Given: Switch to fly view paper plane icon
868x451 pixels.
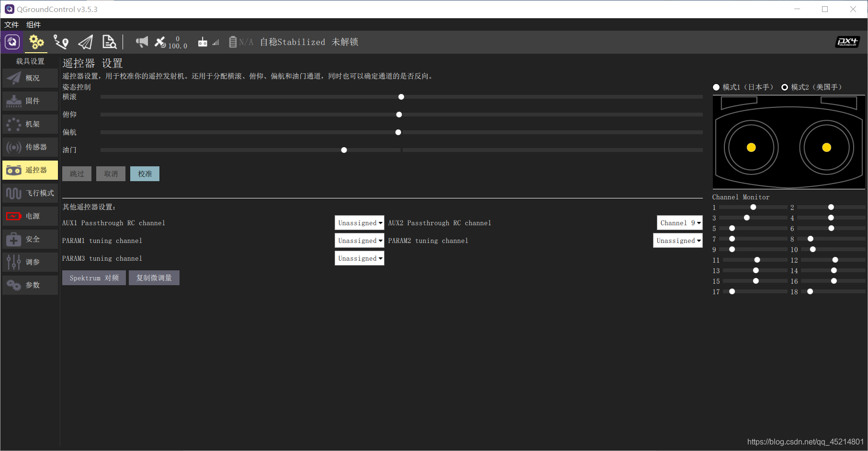Looking at the screenshot, I should (x=85, y=42).
